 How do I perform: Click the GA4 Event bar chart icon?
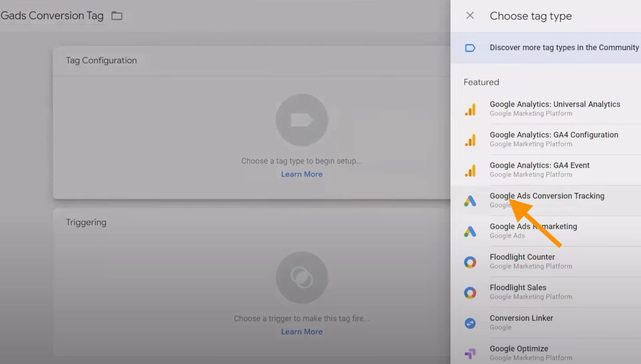pos(470,170)
